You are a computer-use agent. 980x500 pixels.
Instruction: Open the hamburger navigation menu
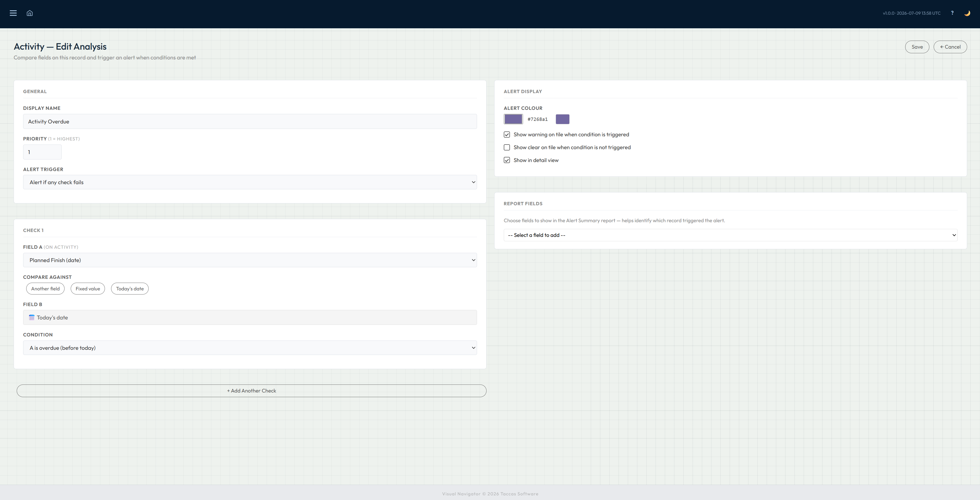click(13, 13)
